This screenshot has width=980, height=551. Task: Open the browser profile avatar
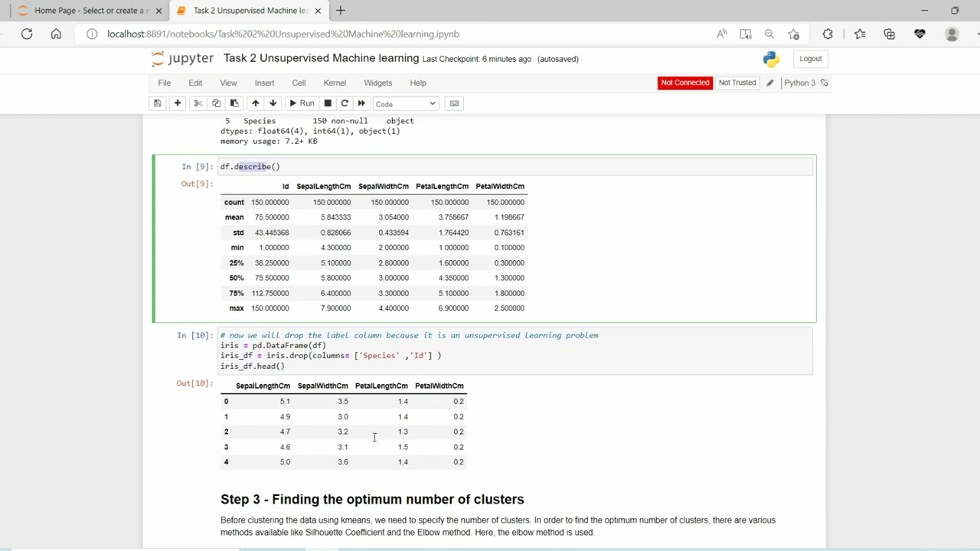point(952,34)
